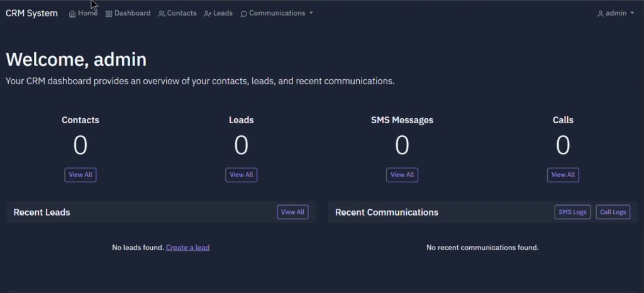Click the grid icon beside Dashboard
The height and width of the screenshot is (293, 644).
(x=109, y=14)
